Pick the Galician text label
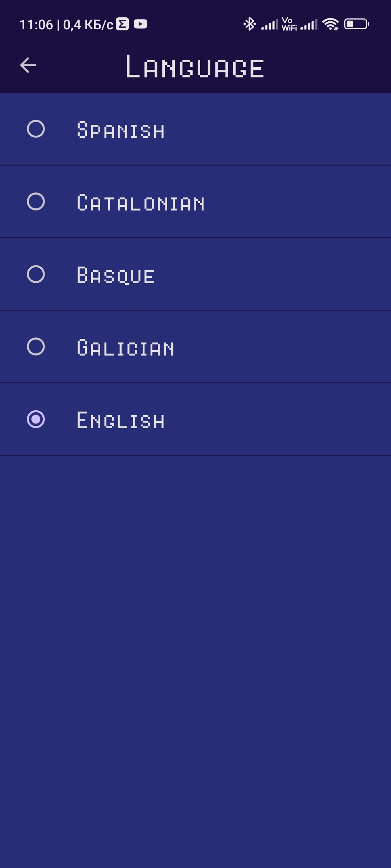The height and width of the screenshot is (868, 391). 126,348
